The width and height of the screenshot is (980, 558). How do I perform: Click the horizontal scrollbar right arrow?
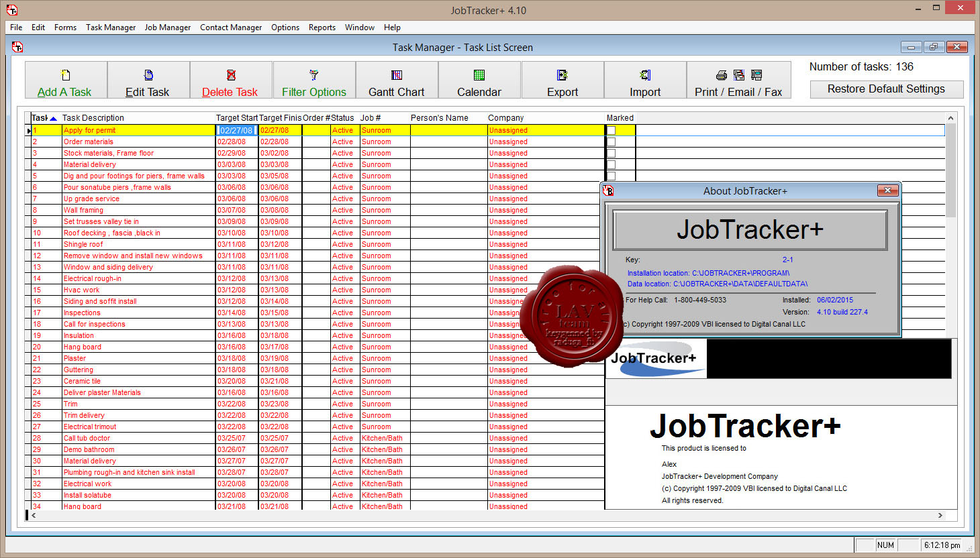click(940, 515)
